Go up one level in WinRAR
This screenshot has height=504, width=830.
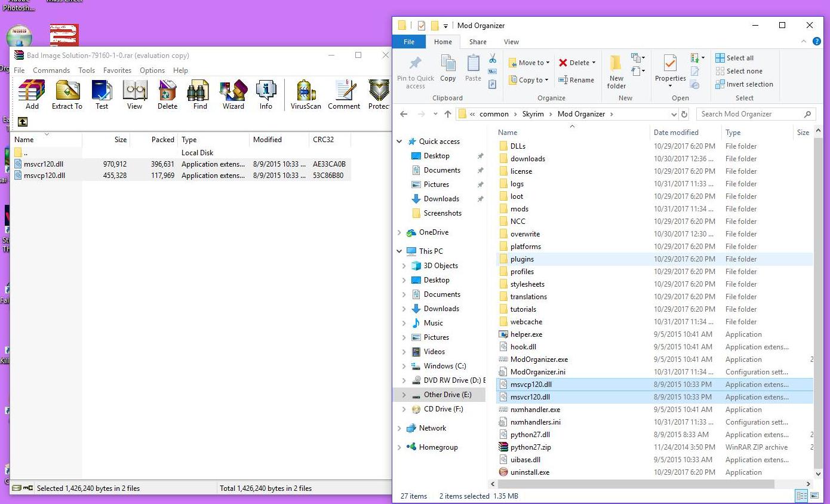23,122
